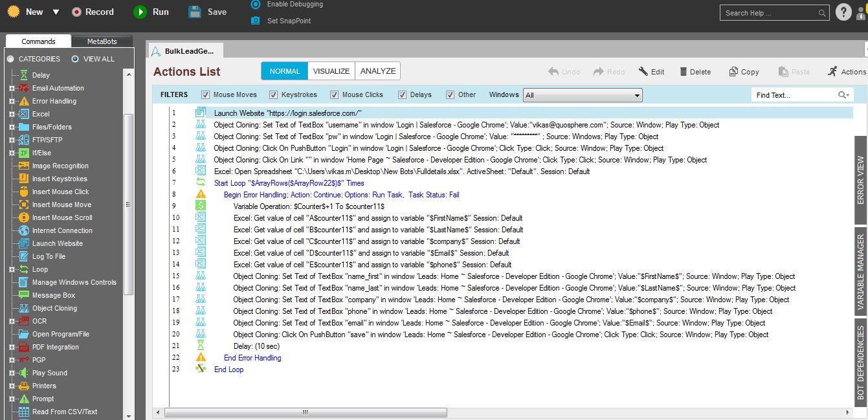Select the CATEGORIES radio button
868x420 pixels.
click(10, 59)
